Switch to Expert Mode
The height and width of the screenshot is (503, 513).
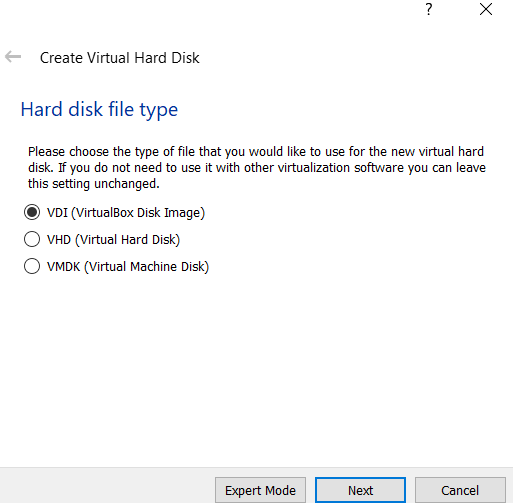[x=260, y=490]
